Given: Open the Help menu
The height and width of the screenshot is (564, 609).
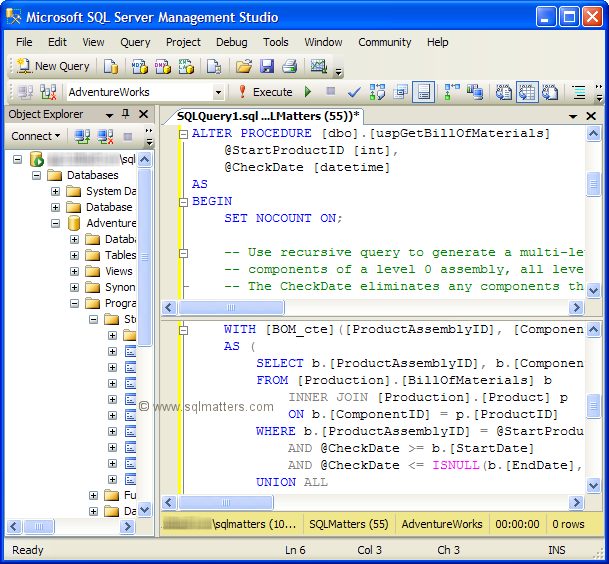Looking at the screenshot, I should click(x=437, y=42).
